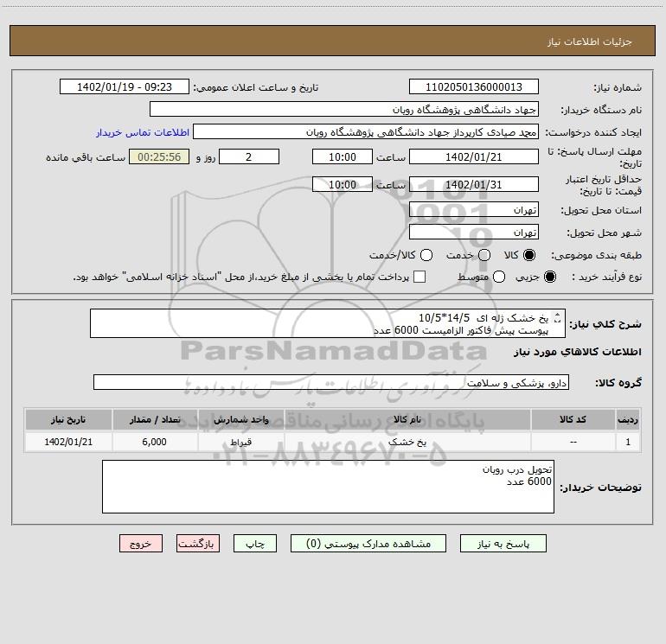Click the واحد شمارش column header
666x644 pixels.
pos(240,419)
